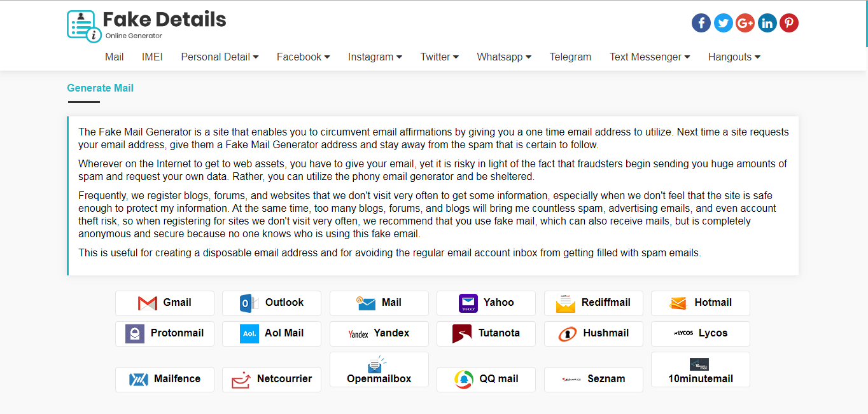Open the LinkedIn social icon

[x=767, y=24]
